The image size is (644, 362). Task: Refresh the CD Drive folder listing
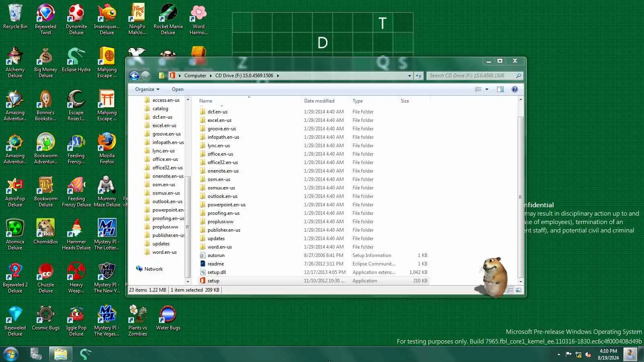pos(419,76)
